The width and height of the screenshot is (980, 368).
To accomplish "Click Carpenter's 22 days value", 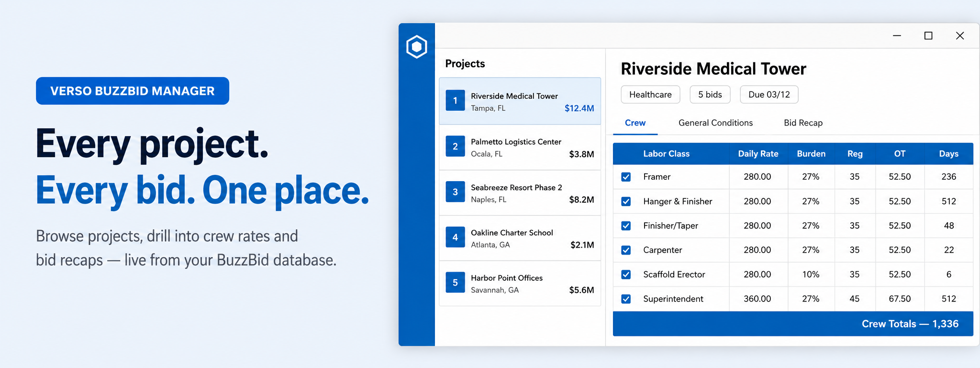I will click(x=949, y=250).
